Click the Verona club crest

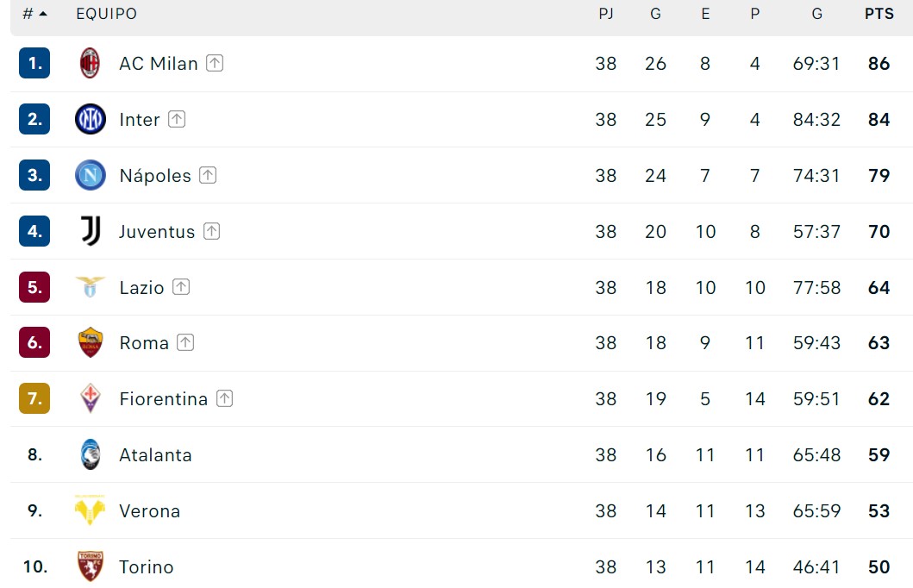coord(90,510)
